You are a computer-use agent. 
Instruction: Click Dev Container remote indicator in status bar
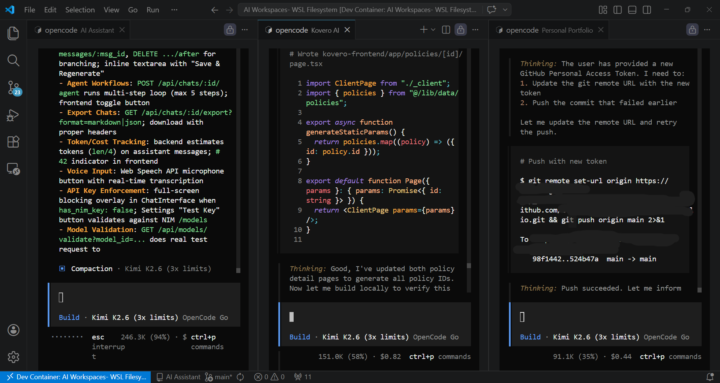tap(75, 377)
